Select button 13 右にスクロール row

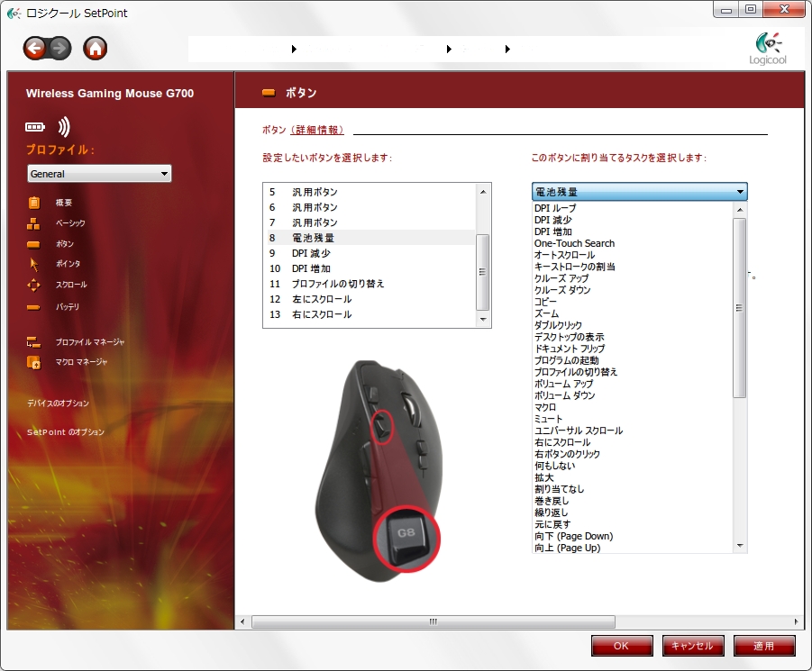click(x=370, y=314)
